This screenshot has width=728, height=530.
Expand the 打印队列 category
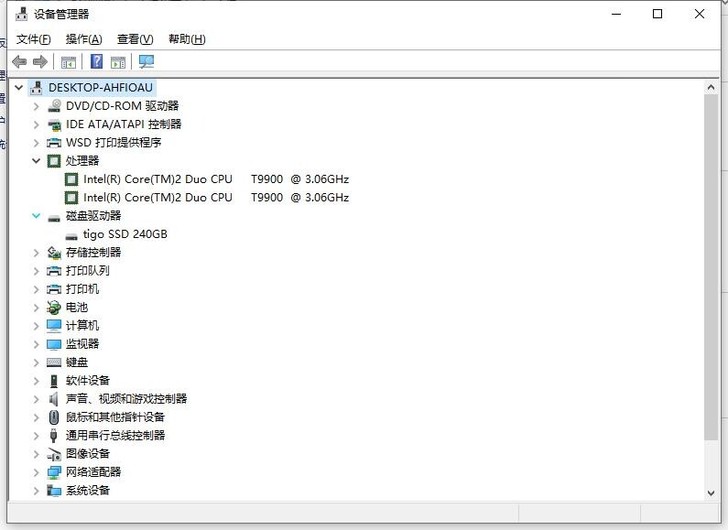36,271
